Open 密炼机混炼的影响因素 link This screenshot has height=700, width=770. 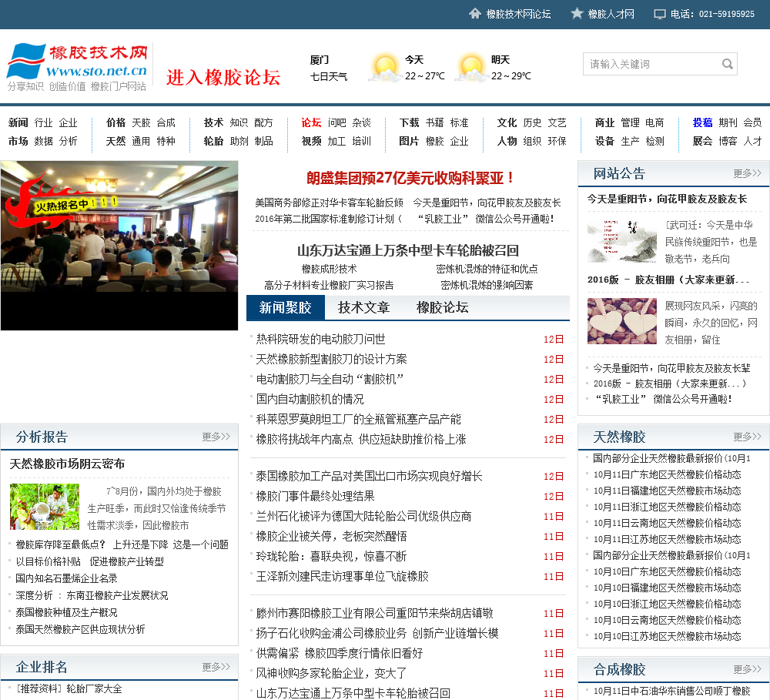coord(487,286)
